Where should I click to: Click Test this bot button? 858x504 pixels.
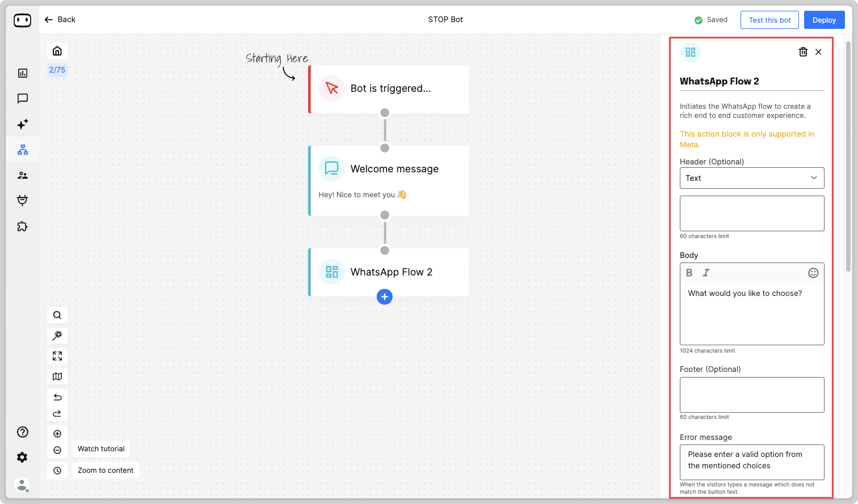click(x=769, y=20)
